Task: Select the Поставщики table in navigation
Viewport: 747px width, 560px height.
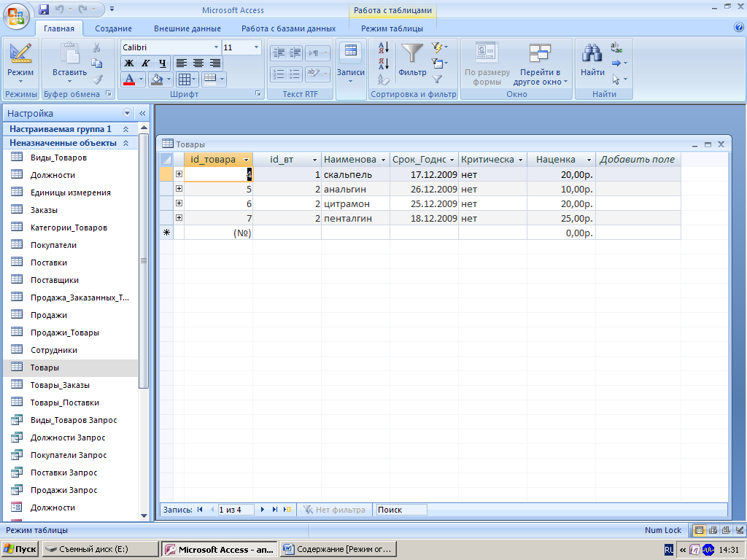Action: click(54, 280)
